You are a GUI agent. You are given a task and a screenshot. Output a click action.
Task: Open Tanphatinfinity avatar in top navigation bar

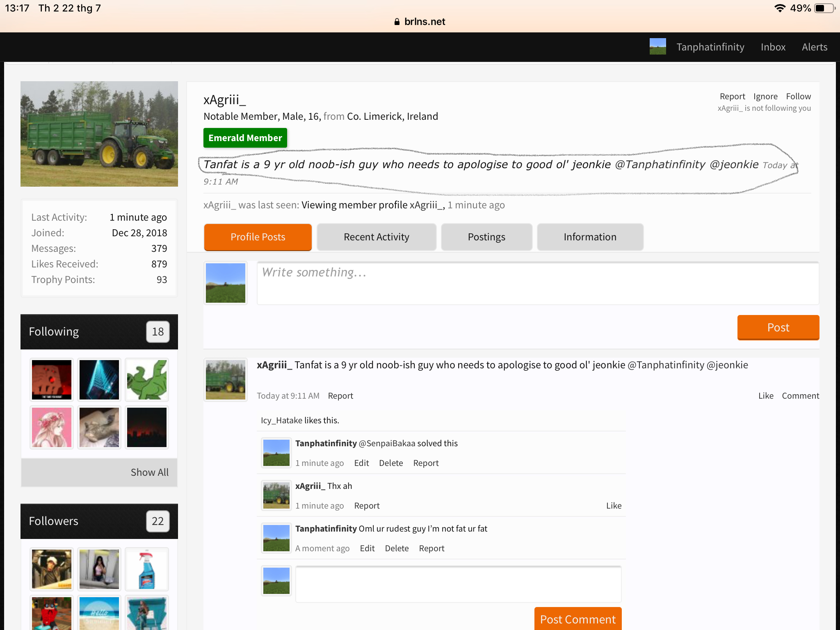[x=657, y=47]
